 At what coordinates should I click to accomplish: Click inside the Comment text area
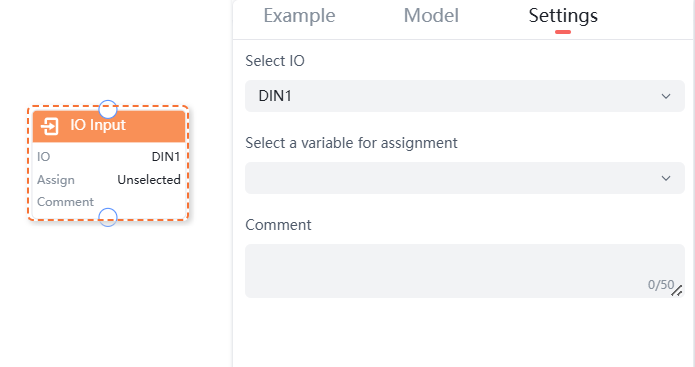click(465, 271)
